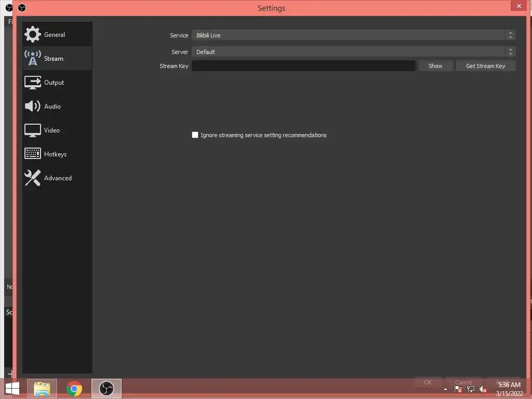
Task: Open the Video display icon
Action: 33,130
